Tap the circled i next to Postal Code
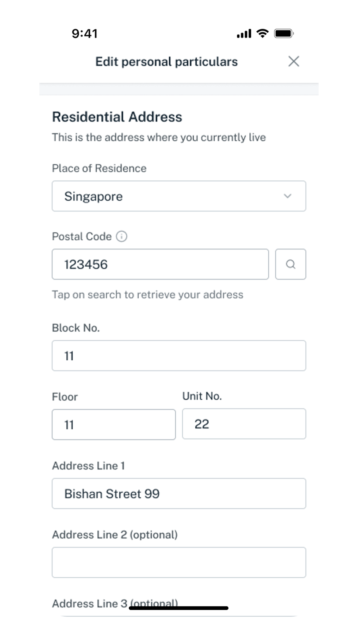The width and height of the screenshot is (358, 644). [x=121, y=236]
